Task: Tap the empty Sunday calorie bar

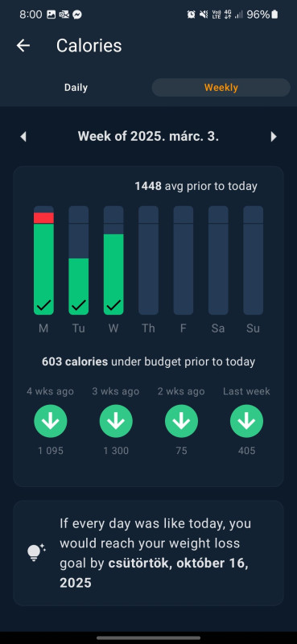Action: point(253,260)
